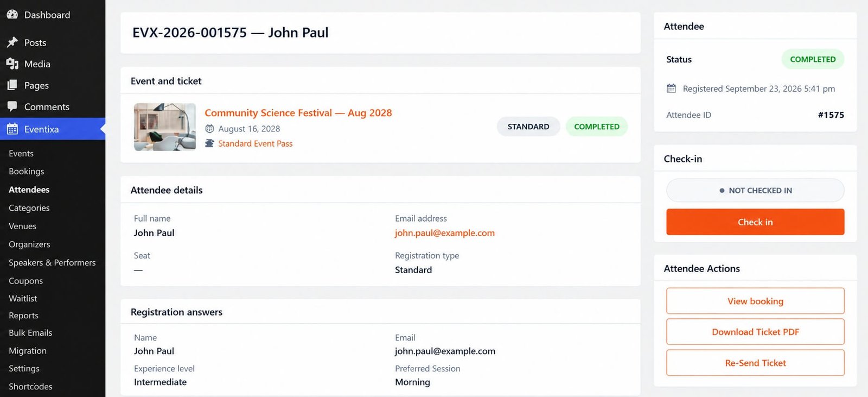Open Categories from the sidebar
The image size is (868, 397).
click(x=29, y=208)
